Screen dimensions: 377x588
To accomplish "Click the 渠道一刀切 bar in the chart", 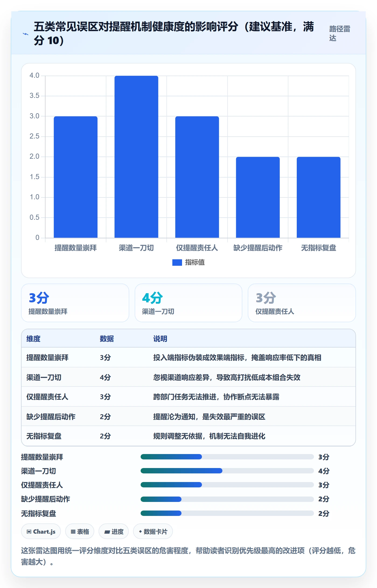I will coord(136,157).
